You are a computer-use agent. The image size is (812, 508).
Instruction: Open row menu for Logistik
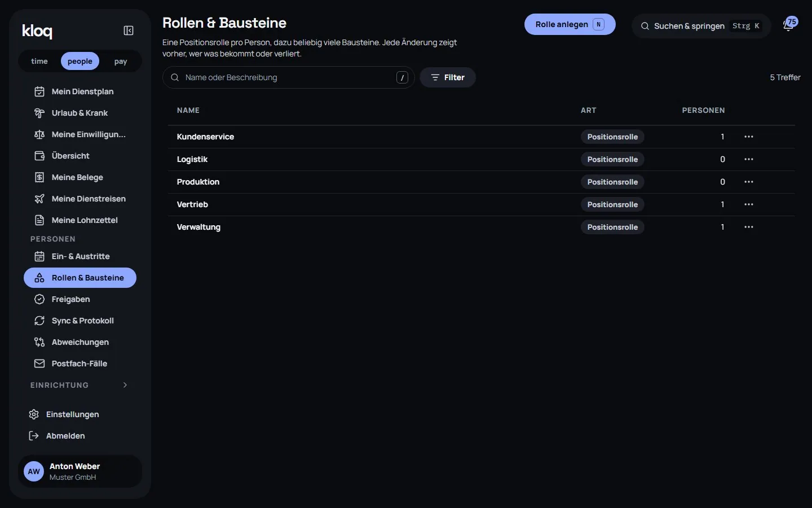coord(749,159)
